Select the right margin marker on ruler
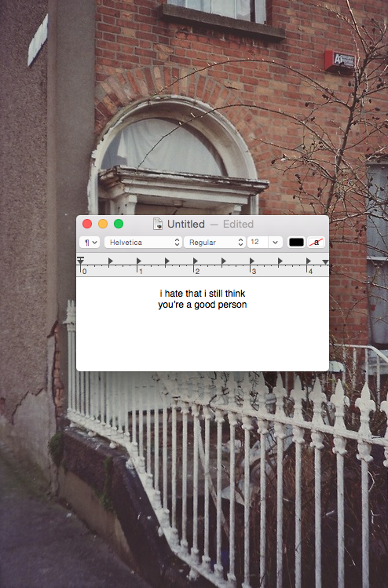Screen dimensions: 388x588 click(325, 261)
